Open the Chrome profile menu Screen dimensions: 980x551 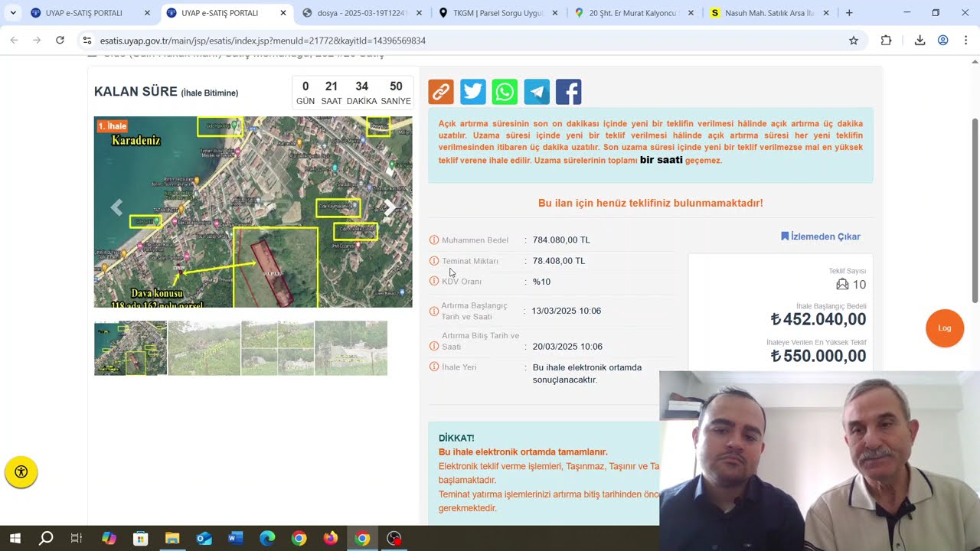coord(943,41)
